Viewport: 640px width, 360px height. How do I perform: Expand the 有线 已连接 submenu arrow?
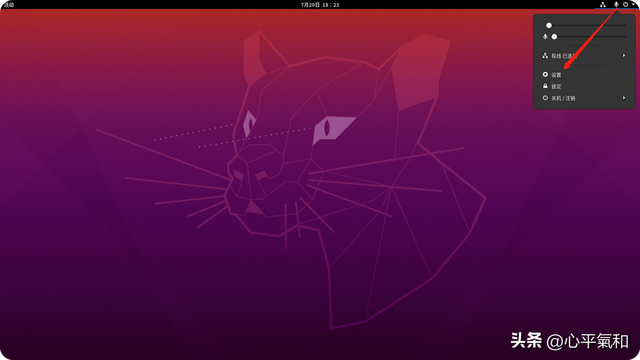(624, 56)
